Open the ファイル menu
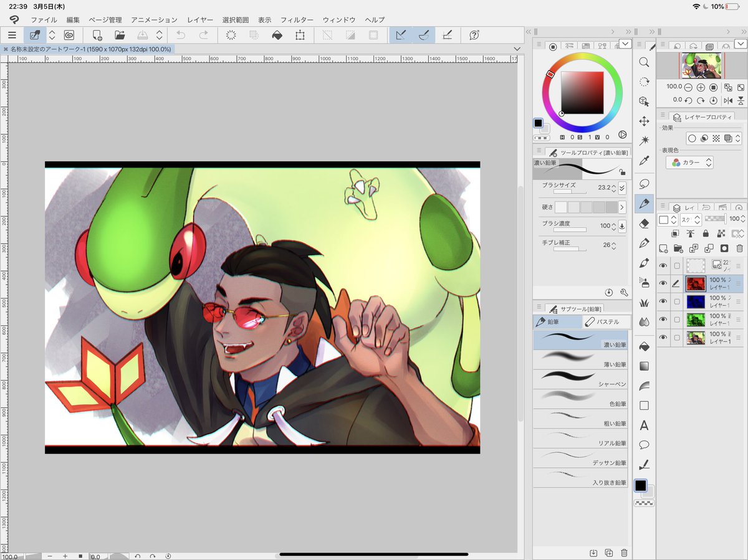The height and width of the screenshot is (560, 748). point(44,20)
